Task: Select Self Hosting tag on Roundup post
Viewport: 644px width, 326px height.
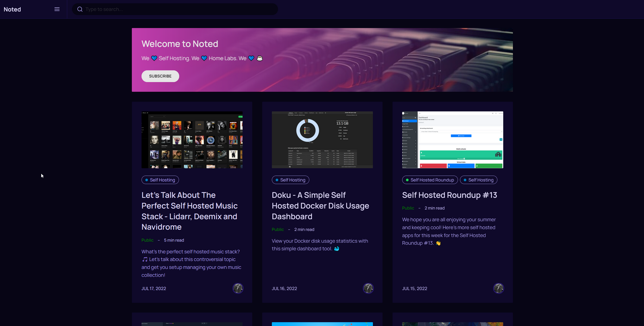Action: 478,180
